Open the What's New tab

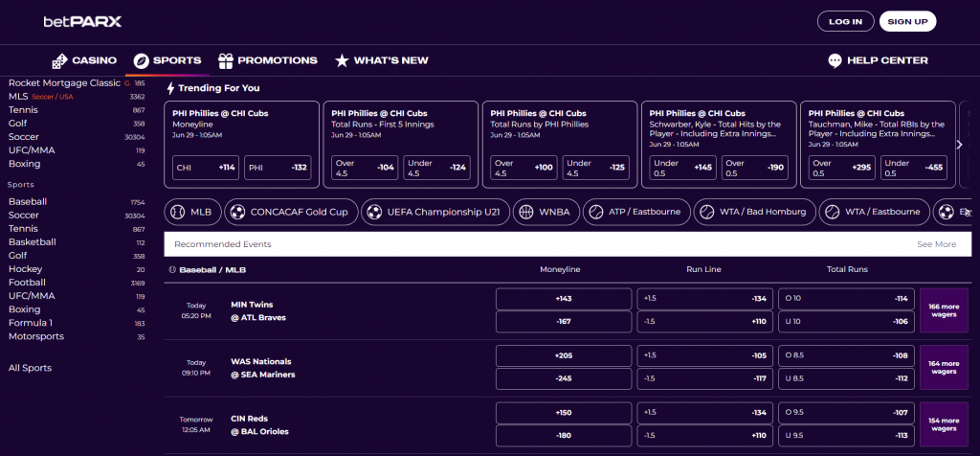point(381,60)
